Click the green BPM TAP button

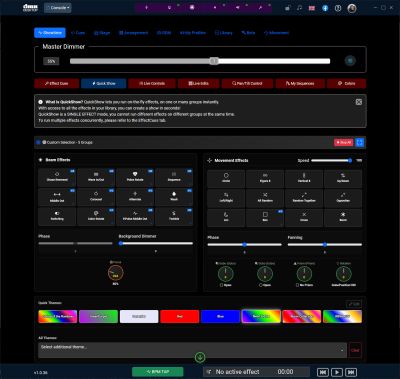(x=158, y=372)
